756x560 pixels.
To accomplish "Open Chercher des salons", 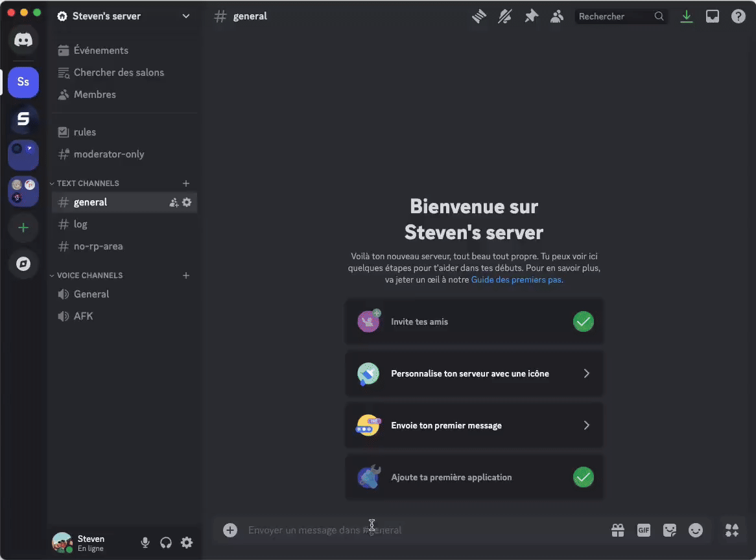I will (x=124, y=73).
